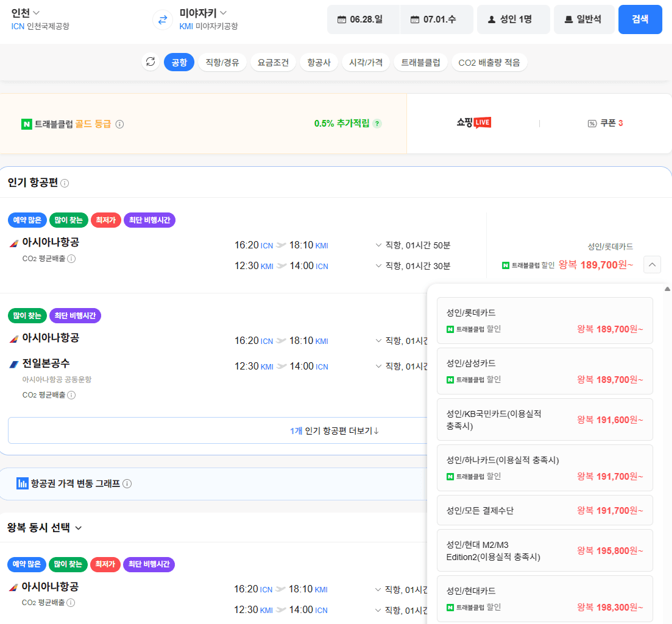
Task: Click the 쇼핑 LIVE logo
Action: tap(473, 123)
